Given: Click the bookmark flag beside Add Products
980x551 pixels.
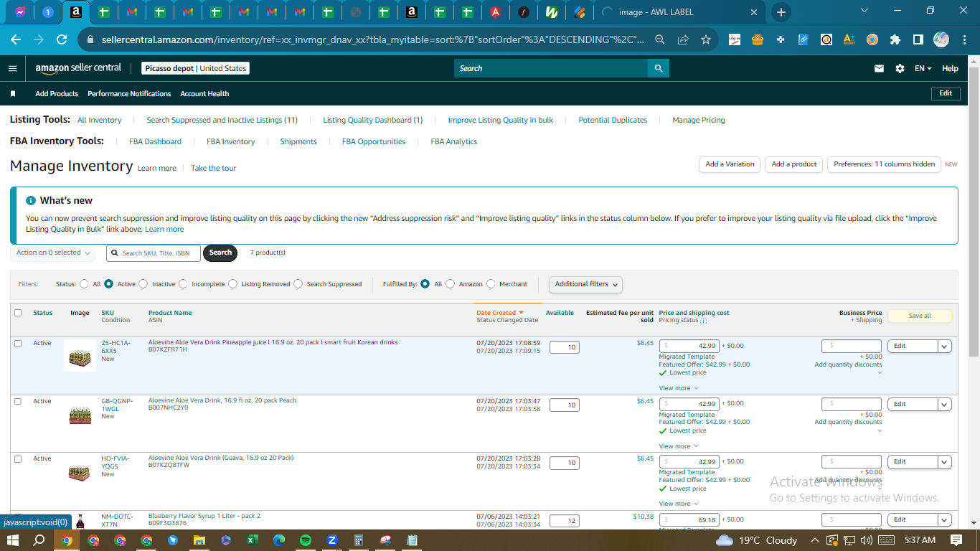Looking at the screenshot, I should (13, 94).
